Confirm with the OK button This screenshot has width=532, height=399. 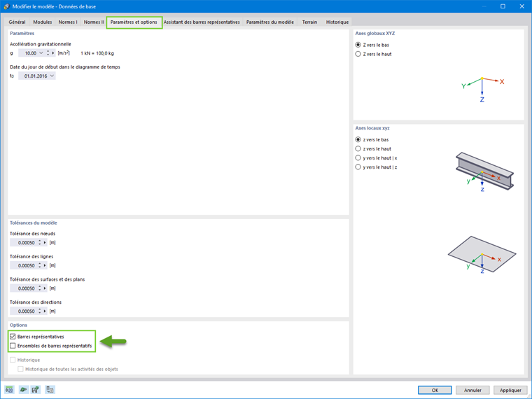[x=435, y=390]
